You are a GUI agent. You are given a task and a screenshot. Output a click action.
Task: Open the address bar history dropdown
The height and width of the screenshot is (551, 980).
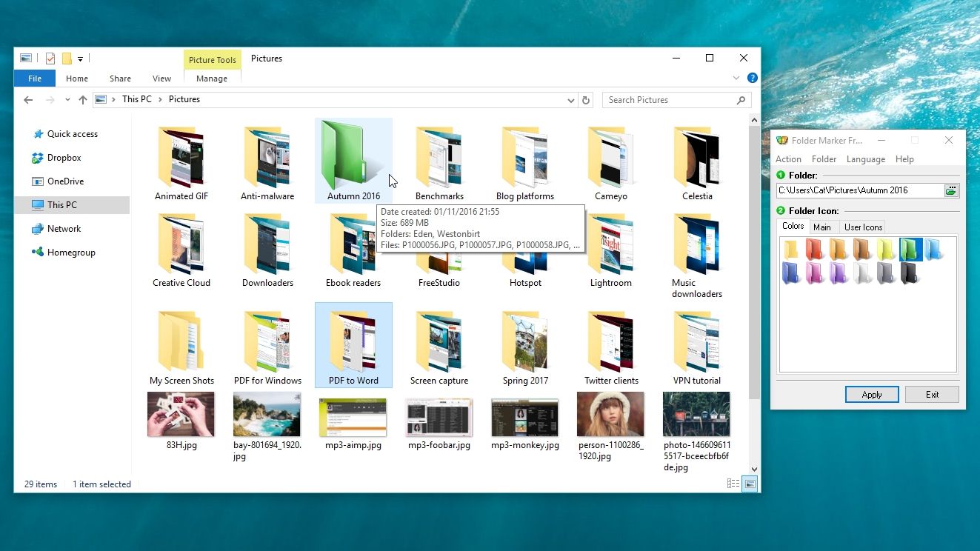570,99
